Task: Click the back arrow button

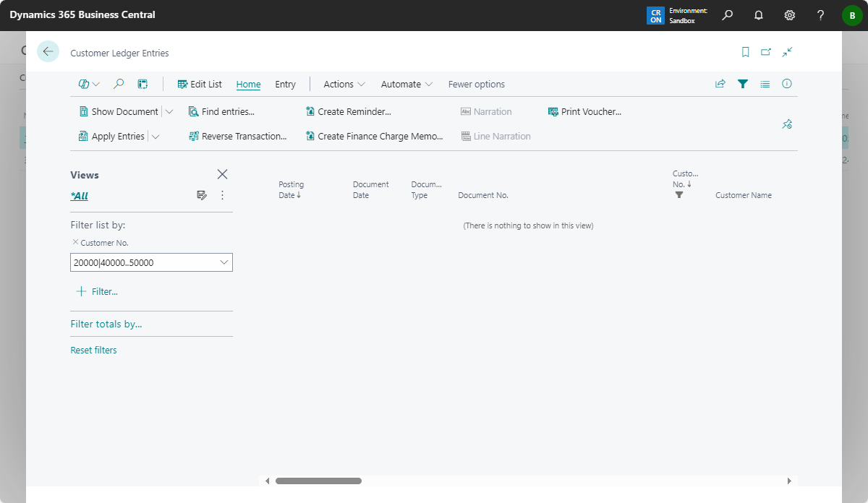Action: [x=48, y=51]
